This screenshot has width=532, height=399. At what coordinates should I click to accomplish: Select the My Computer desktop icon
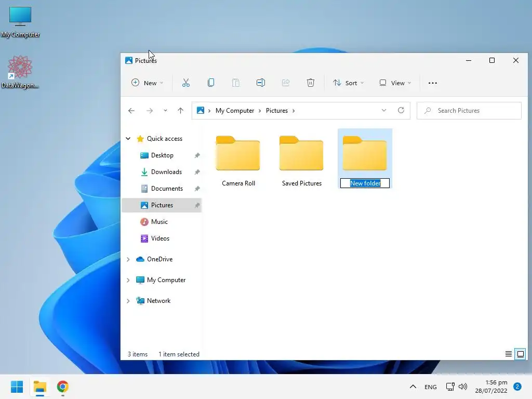pos(20,22)
